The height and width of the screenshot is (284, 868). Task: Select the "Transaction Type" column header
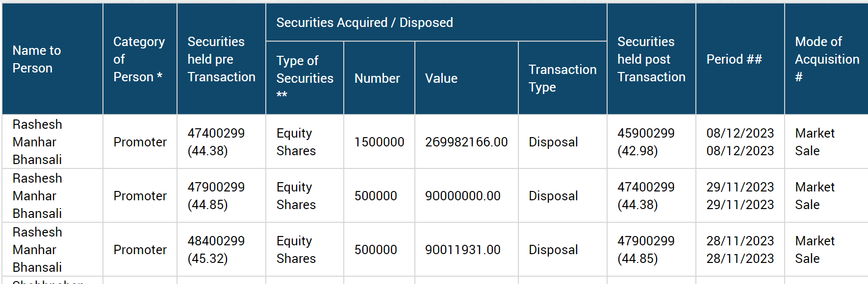coord(562,78)
